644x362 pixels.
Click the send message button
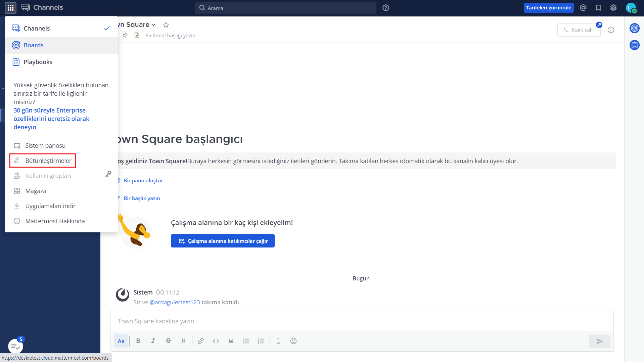(600, 342)
